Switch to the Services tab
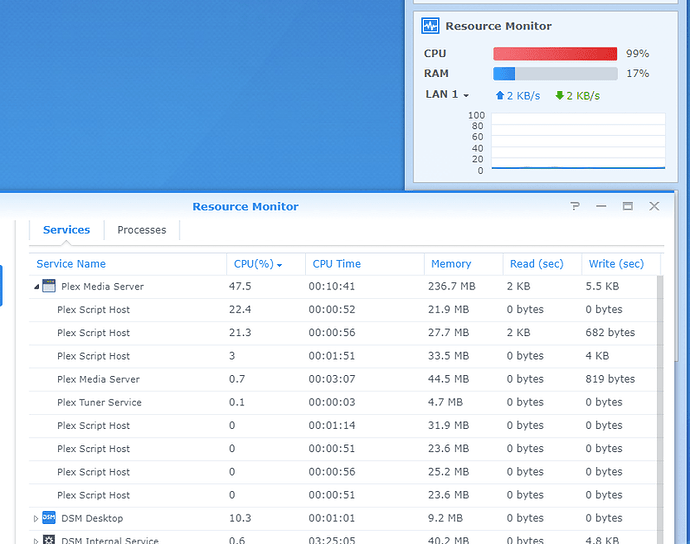 click(x=66, y=230)
